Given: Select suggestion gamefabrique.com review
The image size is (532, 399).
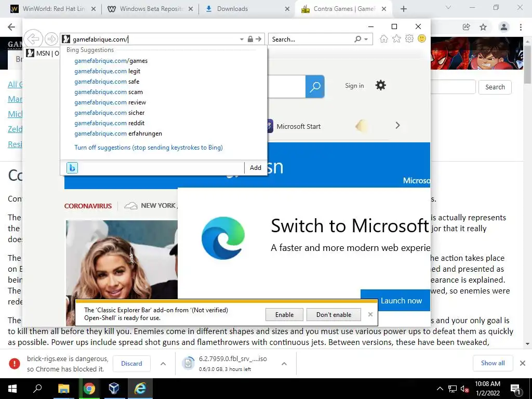Looking at the screenshot, I should 110,102.
